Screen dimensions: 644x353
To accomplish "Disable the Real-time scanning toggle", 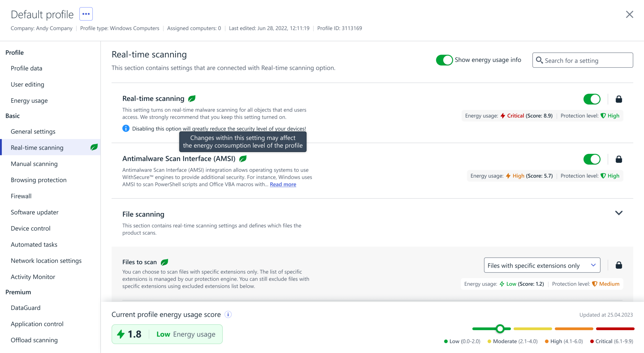I will 592,99.
